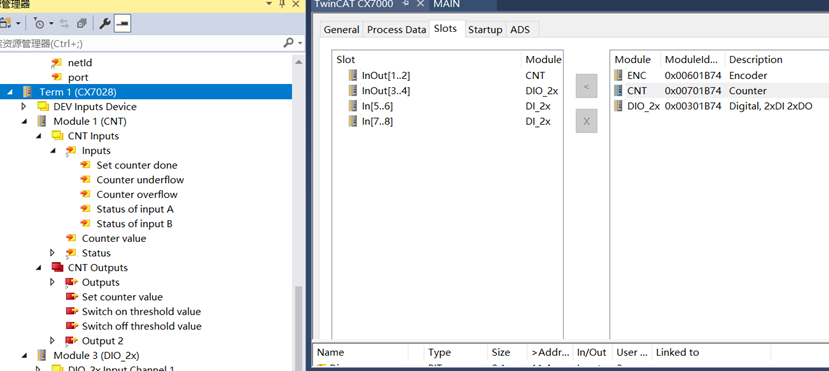Select the Slots tab
The image size is (829, 371).
(x=445, y=29)
